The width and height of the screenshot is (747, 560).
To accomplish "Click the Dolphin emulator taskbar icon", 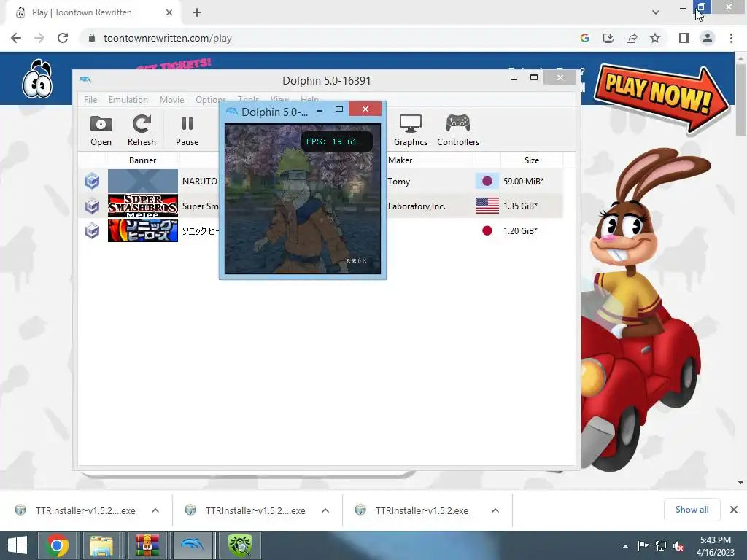I will tap(193, 545).
